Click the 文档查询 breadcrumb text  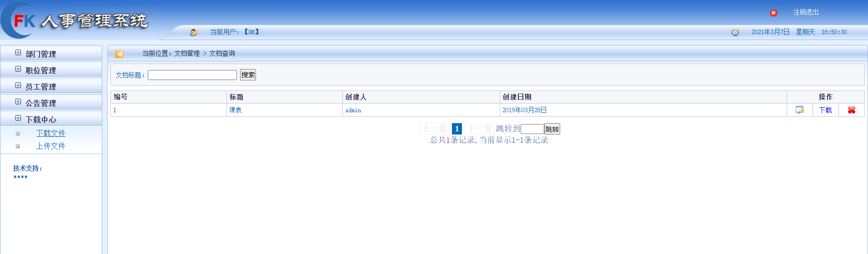pos(222,54)
